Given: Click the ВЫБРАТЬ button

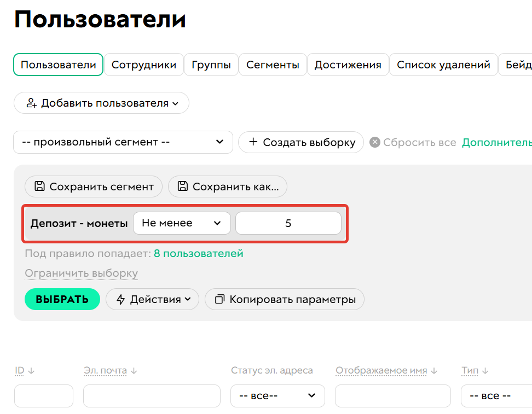Looking at the screenshot, I should pos(62,299).
